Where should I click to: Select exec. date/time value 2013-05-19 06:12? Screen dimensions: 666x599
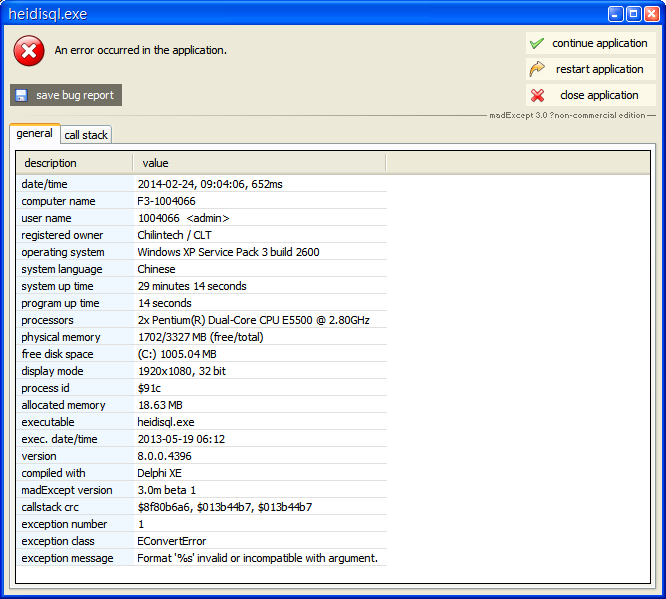click(181, 439)
